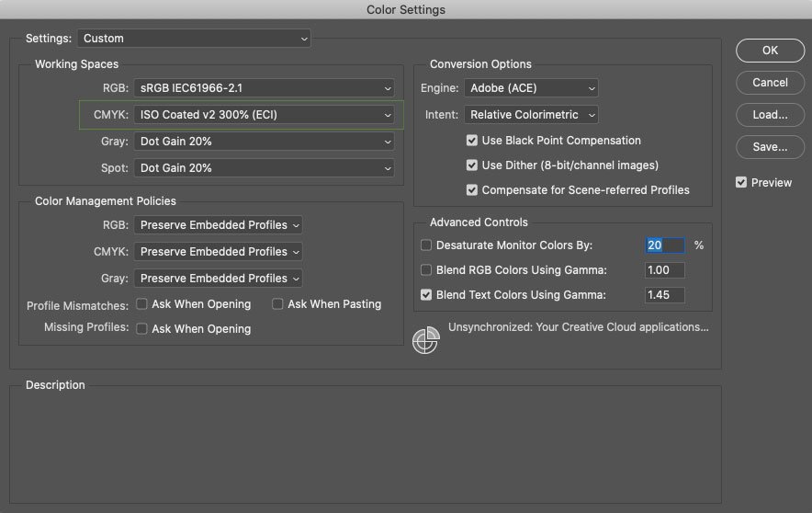Open the Settings preset dropdown
The height and width of the screenshot is (513, 812).
tap(194, 39)
